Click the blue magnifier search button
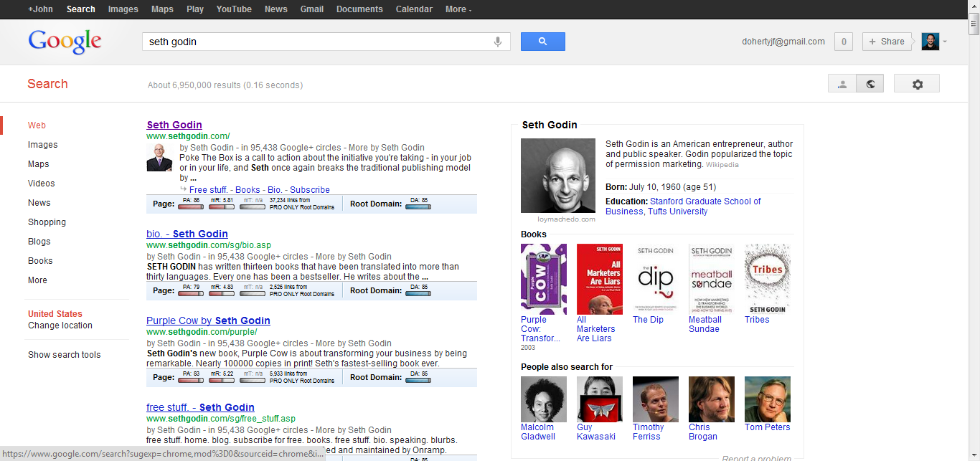 [x=543, y=42]
